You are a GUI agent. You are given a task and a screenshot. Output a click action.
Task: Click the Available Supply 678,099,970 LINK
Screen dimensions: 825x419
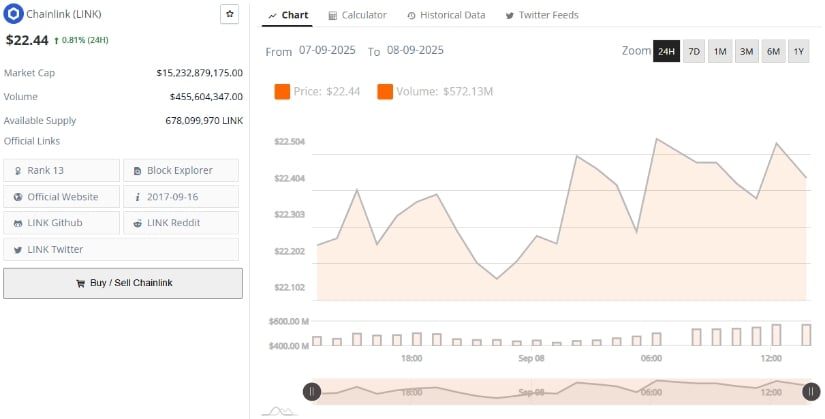click(204, 121)
